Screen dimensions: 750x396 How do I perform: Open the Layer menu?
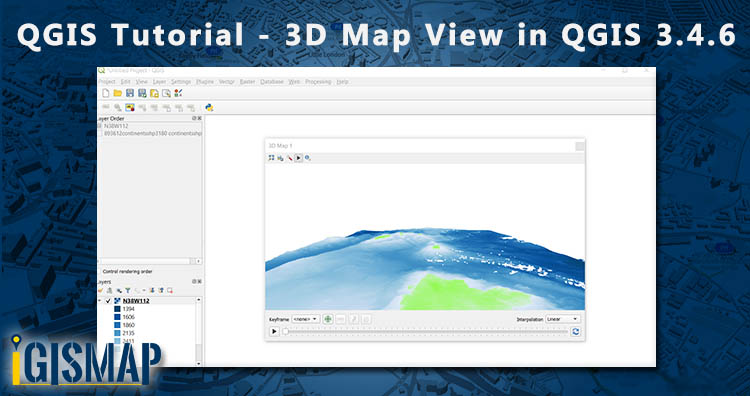[159, 82]
